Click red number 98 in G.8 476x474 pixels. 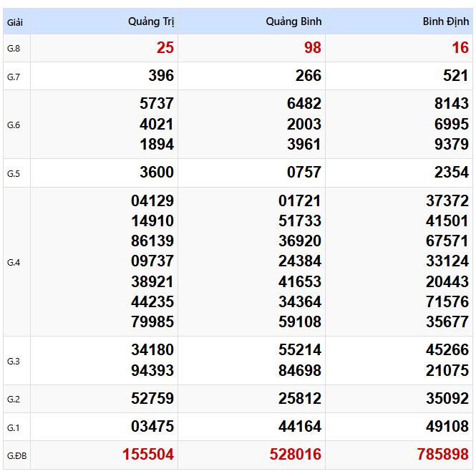[313, 48]
